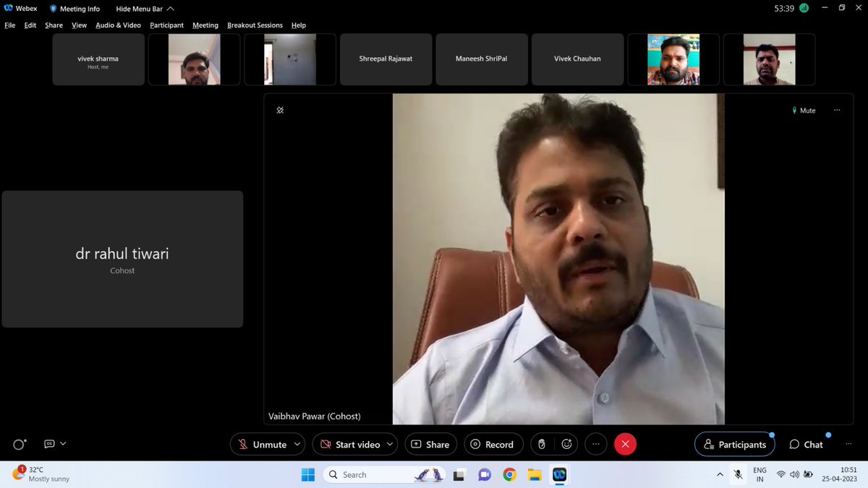This screenshot has width=868, height=488.
Task: Show hidden system tray icons
Action: click(720, 475)
